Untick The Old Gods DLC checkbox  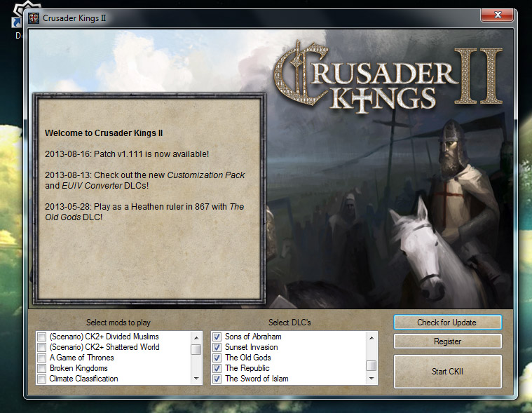point(217,358)
